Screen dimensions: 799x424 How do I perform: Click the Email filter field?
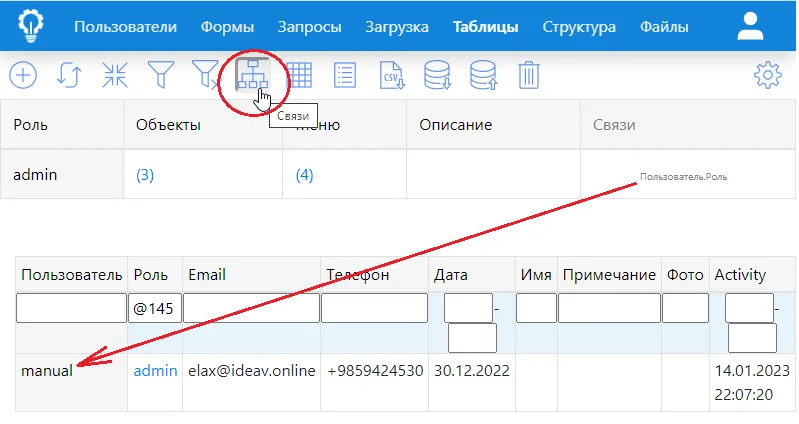click(251, 308)
